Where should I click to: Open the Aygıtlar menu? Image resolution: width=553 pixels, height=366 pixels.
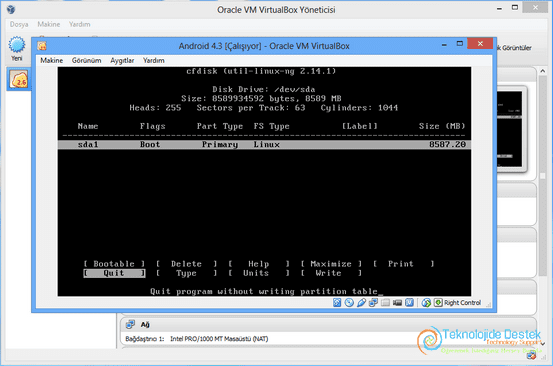pos(122,60)
